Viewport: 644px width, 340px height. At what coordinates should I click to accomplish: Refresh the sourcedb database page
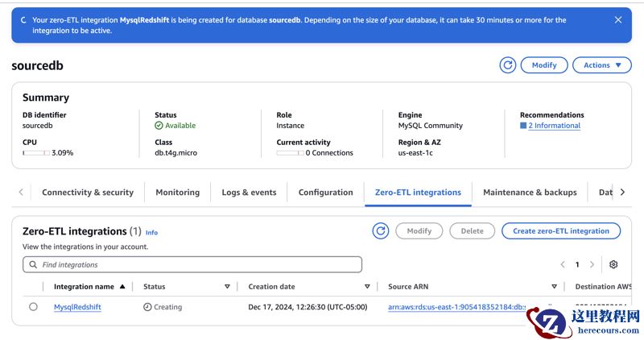(508, 65)
